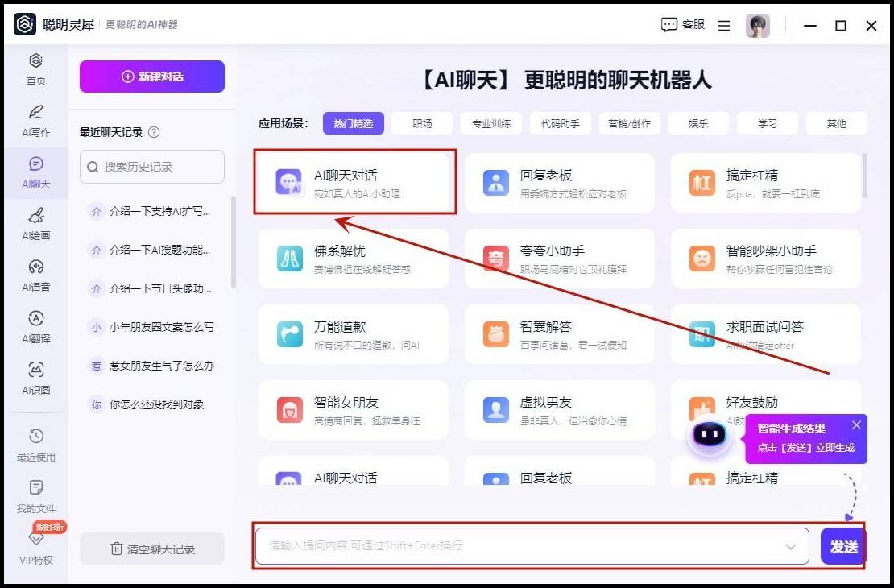This screenshot has height=588, width=894.
Task: Expand the dropdown arrow in the input box
Action: pyautogui.click(x=790, y=547)
